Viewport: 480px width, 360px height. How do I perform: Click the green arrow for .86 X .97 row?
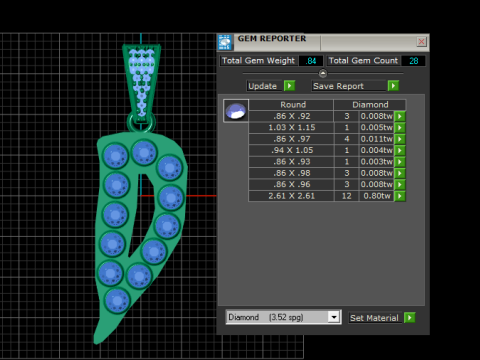pyautogui.click(x=400, y=139)
